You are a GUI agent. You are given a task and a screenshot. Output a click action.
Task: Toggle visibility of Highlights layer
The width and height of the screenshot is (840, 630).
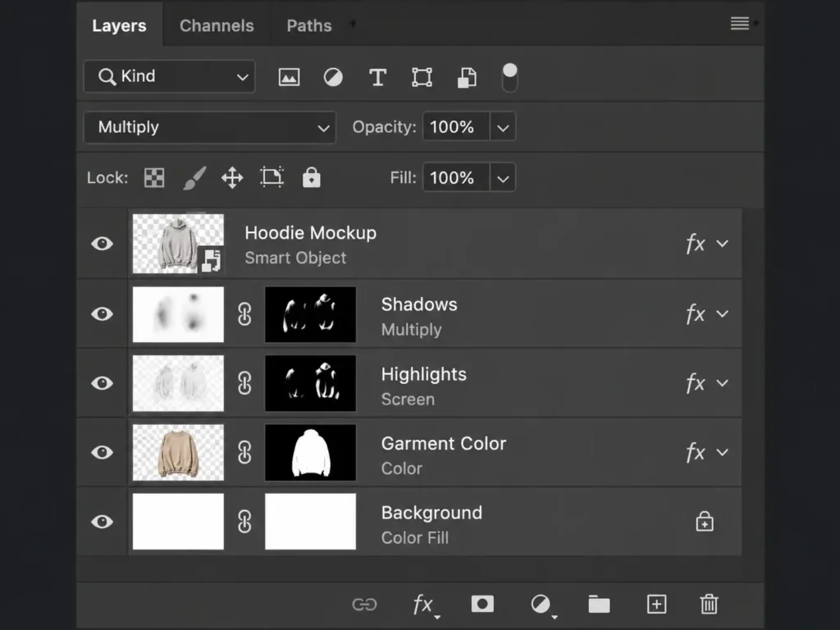102,384
